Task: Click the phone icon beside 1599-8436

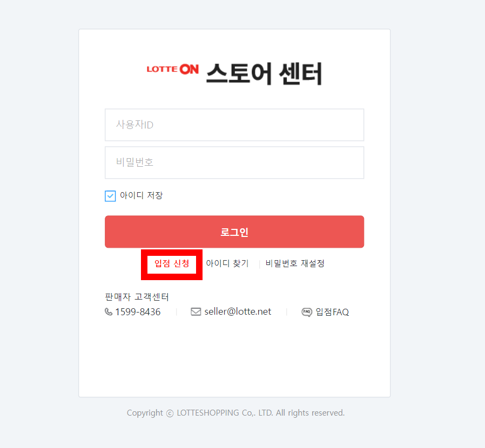Action: click(x=109, y=311)
